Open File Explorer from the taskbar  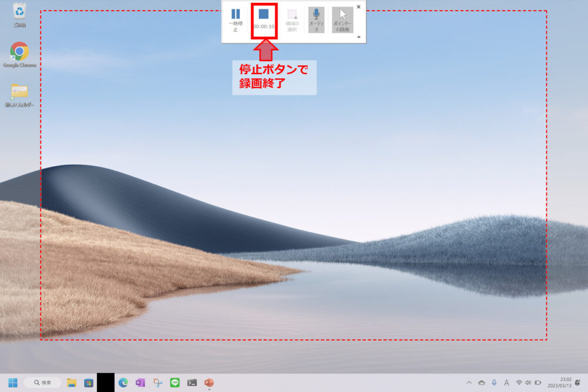click(71, 383)
